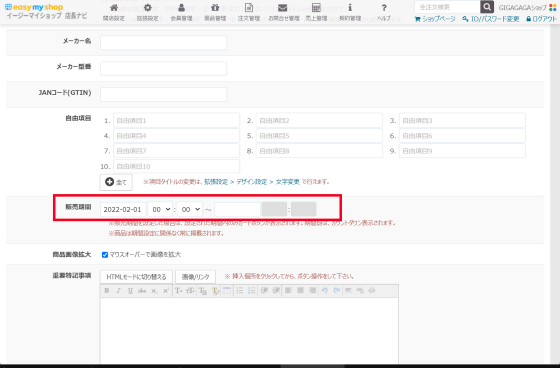560x368 pixels.
Task: Click the 画像/リンク button
Action: (x=195, y=277)
